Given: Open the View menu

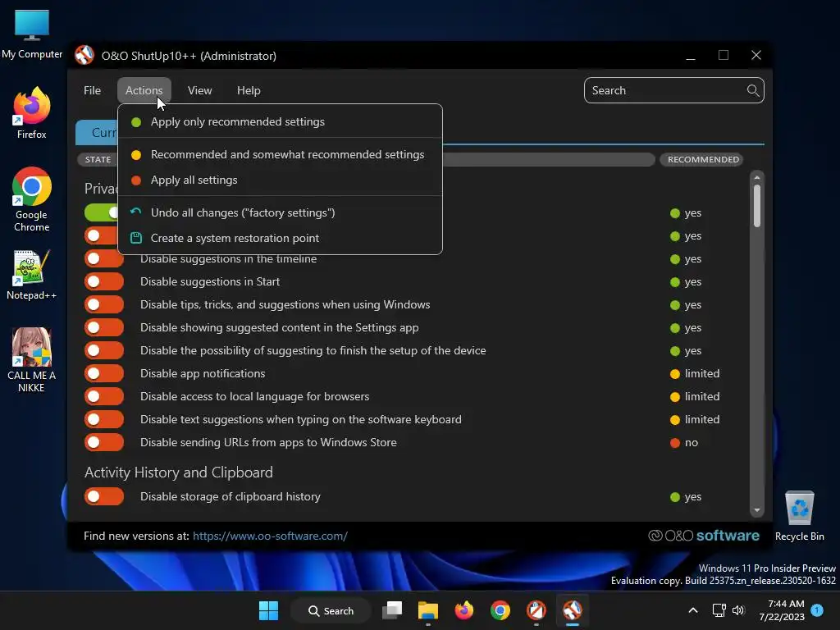Looking at the screenshot, I should coord(200,90).
